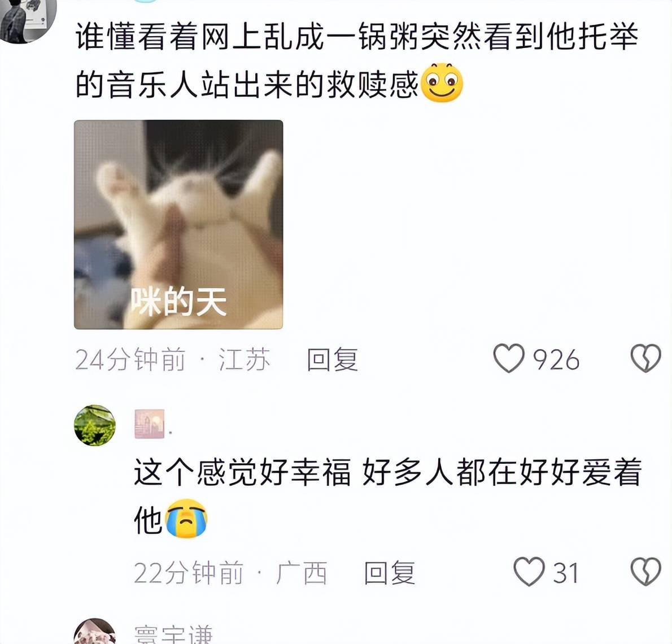
Task: Reply to the 22分钟前 广西 comment
Action: (389, 572)
